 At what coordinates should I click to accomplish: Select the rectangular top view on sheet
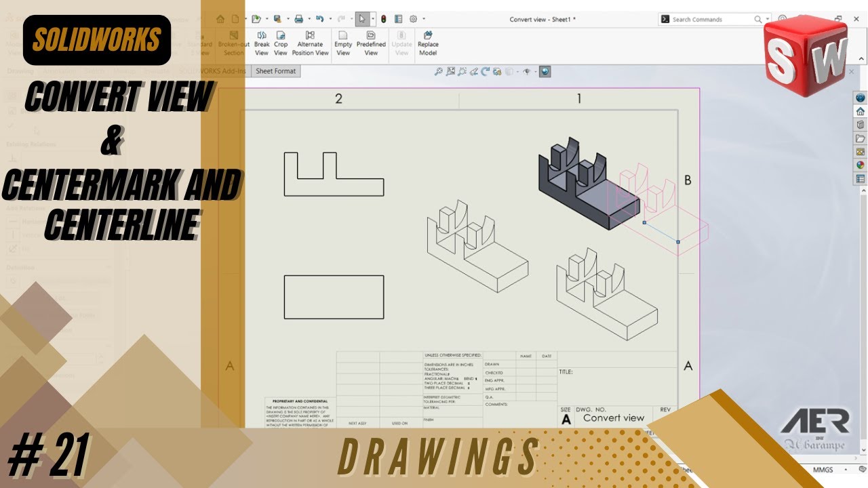[334, 297]
